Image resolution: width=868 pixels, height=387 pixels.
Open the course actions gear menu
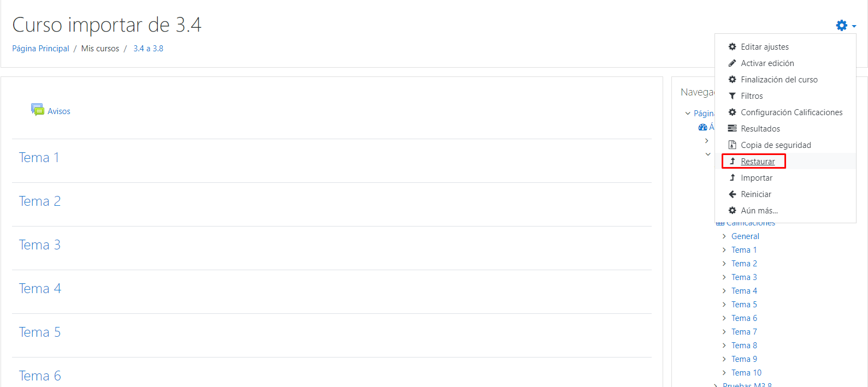point(846,25)
